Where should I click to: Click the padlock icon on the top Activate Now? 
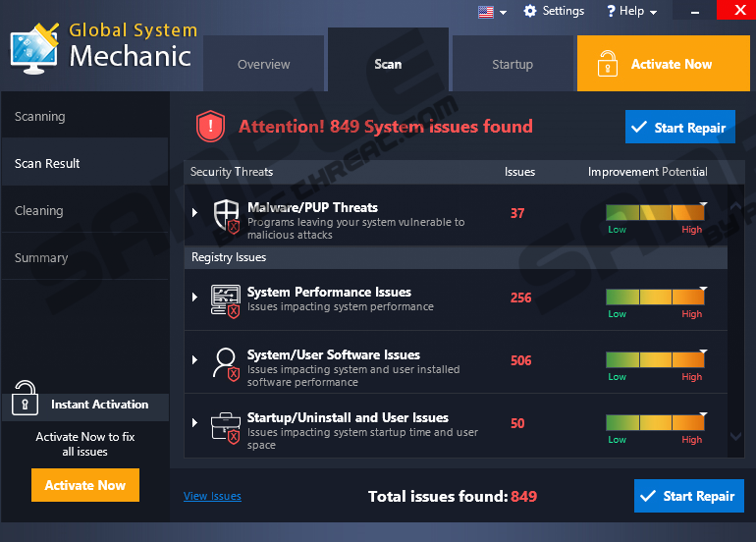tap(608, 63)
